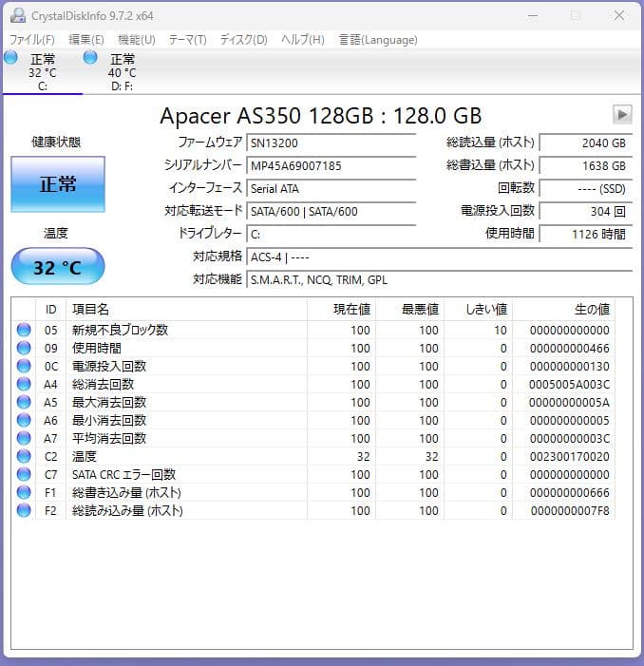Click raw value 002300170020
The image size is (644, 666).
tap(569, 457)
